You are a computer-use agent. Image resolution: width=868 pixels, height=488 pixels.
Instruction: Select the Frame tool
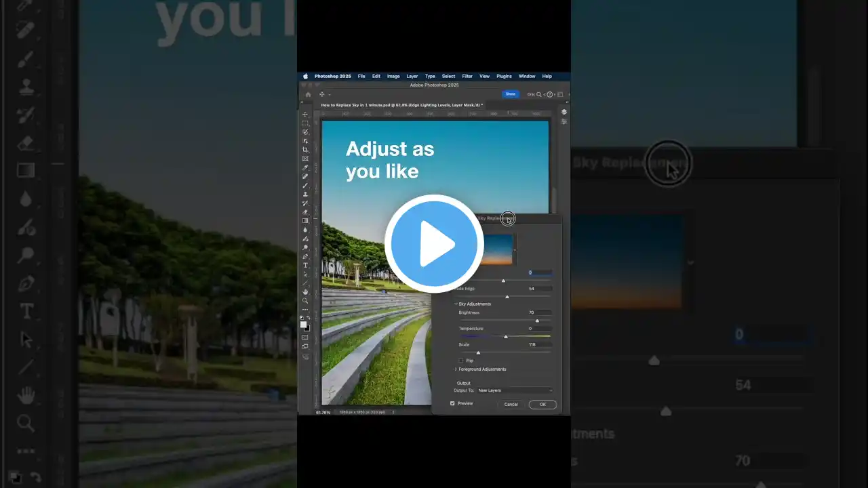305,158
